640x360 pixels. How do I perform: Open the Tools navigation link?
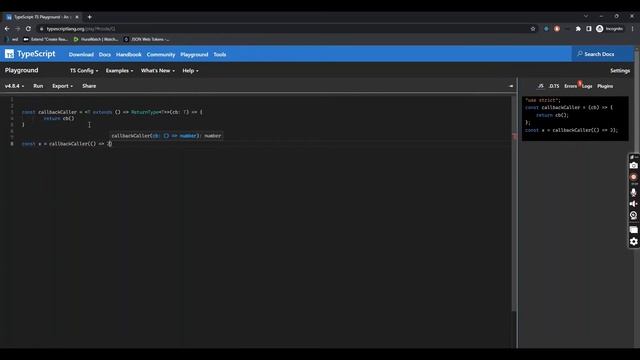click(x=220, y=54)
